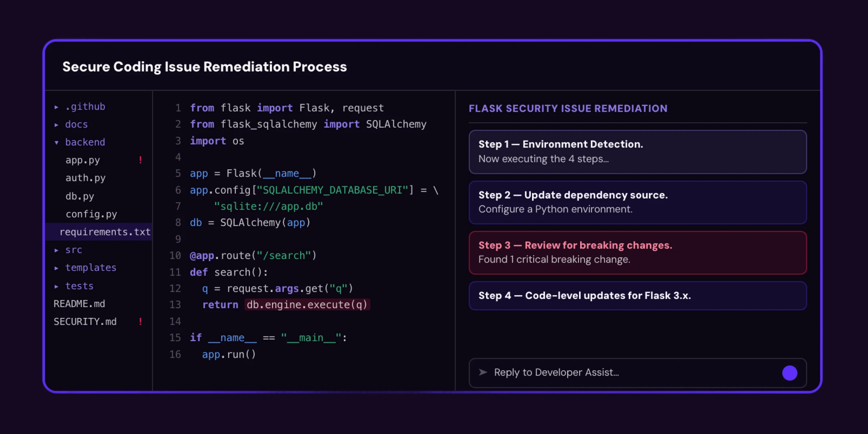Select requirements.txt in the file tree
868x434 pixels.
point(98,232)
